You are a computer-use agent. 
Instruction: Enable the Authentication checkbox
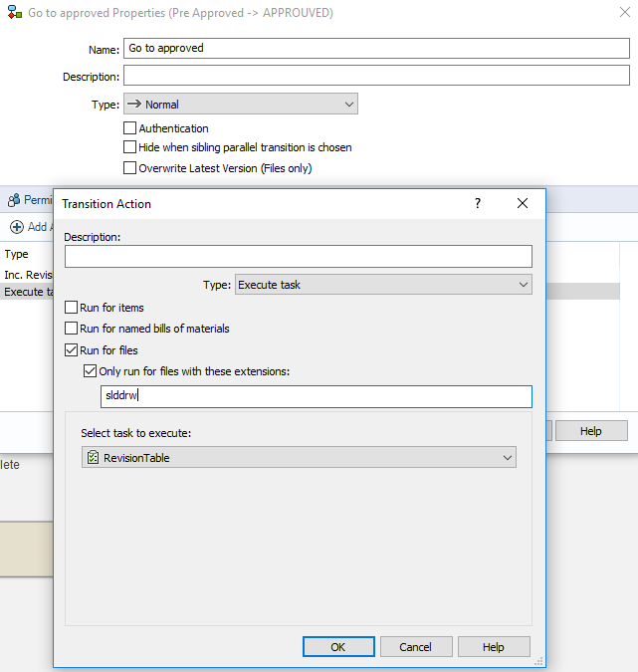tap(129, 128)
